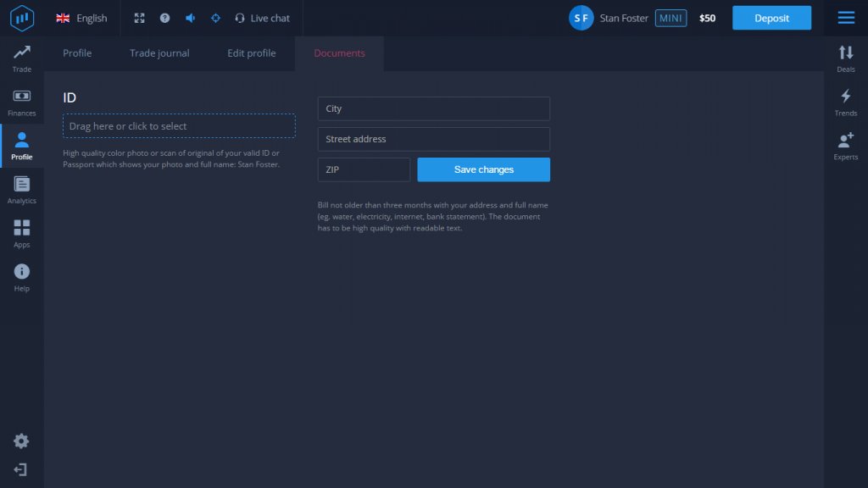Open the question mark help icon
The width and height of the screenshot is (868, 488).
coord(165,19)
